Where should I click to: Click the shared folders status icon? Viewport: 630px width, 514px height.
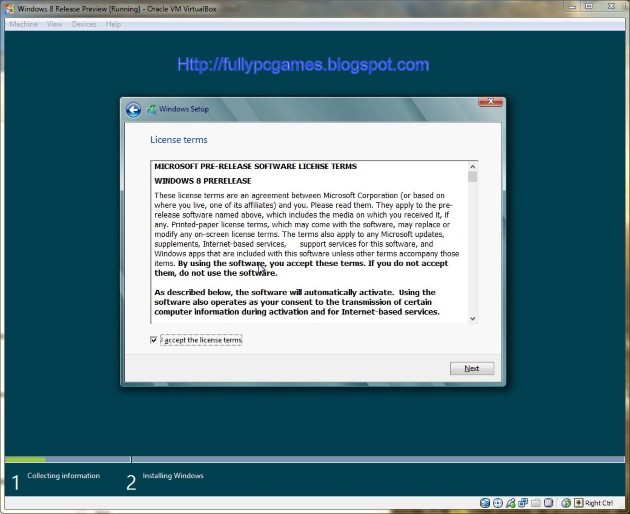(x=536, y=503)
